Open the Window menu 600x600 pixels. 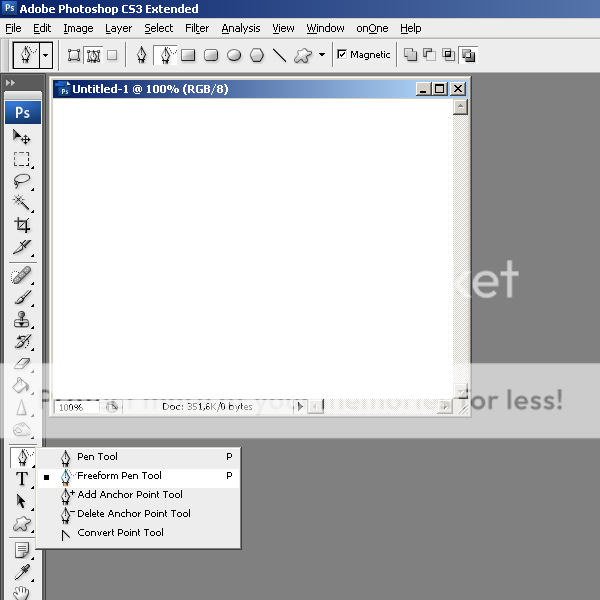coord(325,28)
